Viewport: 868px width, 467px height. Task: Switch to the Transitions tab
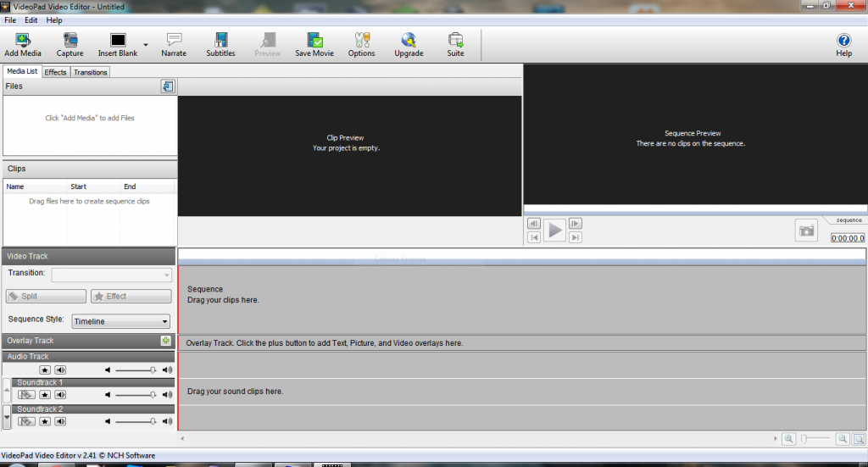click(90, 72)
